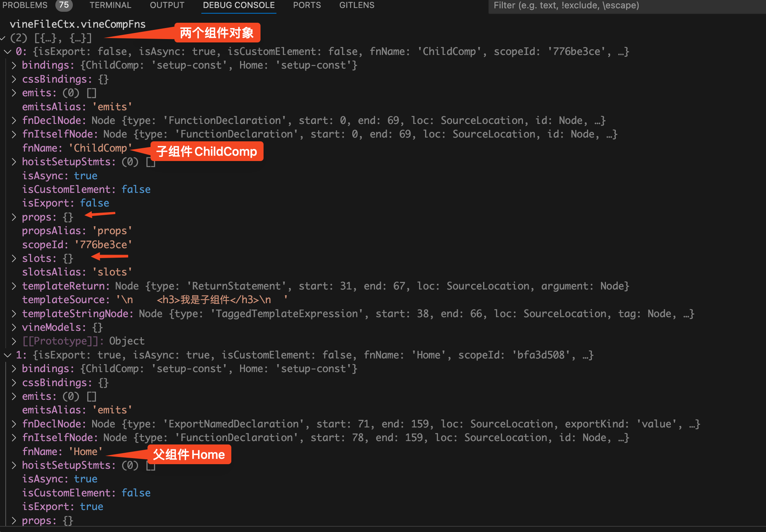Switch to the OUTPUT panel tab

coord(167,5)
